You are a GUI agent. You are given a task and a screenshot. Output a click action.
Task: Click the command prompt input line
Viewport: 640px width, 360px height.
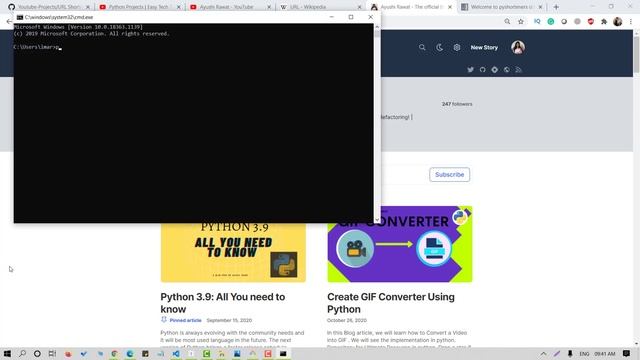[193, 47]
